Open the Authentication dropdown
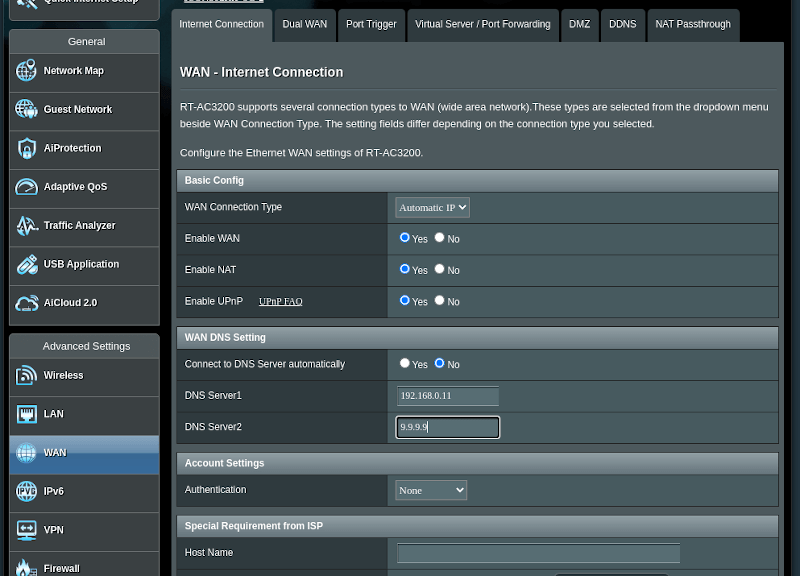Viewport: 800px width, 576px height. point(431,490)
